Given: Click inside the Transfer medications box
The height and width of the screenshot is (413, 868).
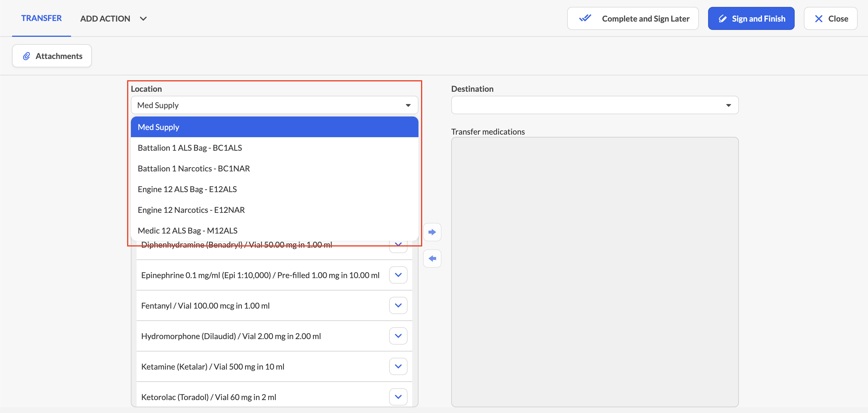Looking at the screenshot, I should pyautogui.click(x=595, y=272).
